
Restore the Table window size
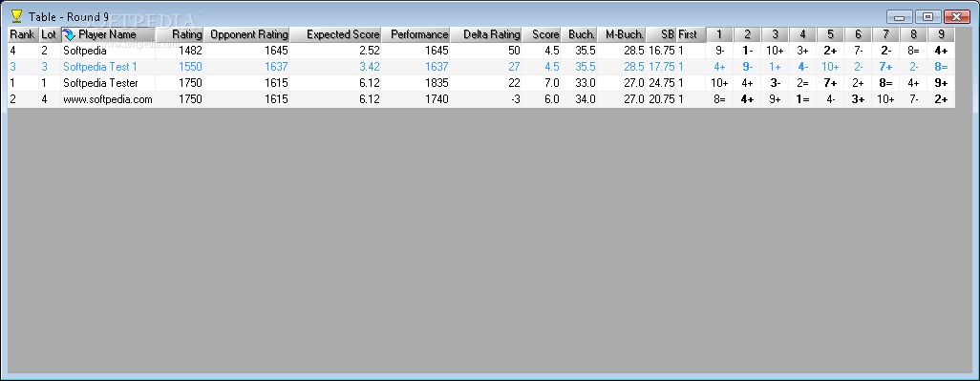point(928,17)
